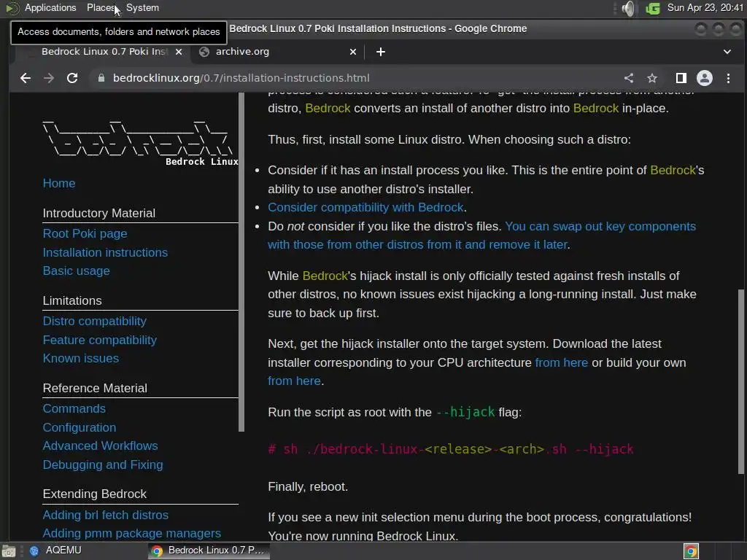
Task: Open Chrome's three-dot menu
Action: click(x=729, y=78)
